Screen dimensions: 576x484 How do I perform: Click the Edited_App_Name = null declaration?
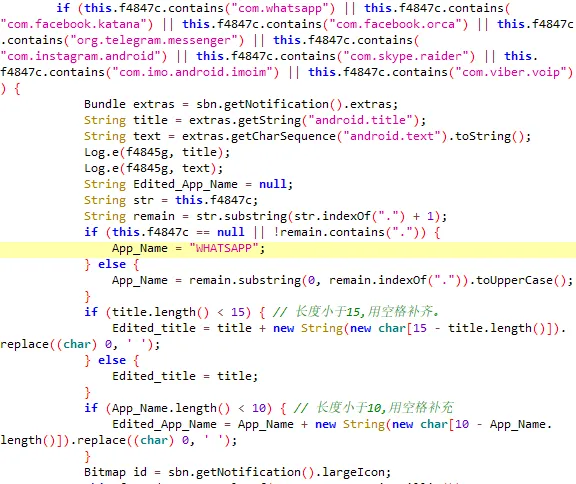[188, 184]
